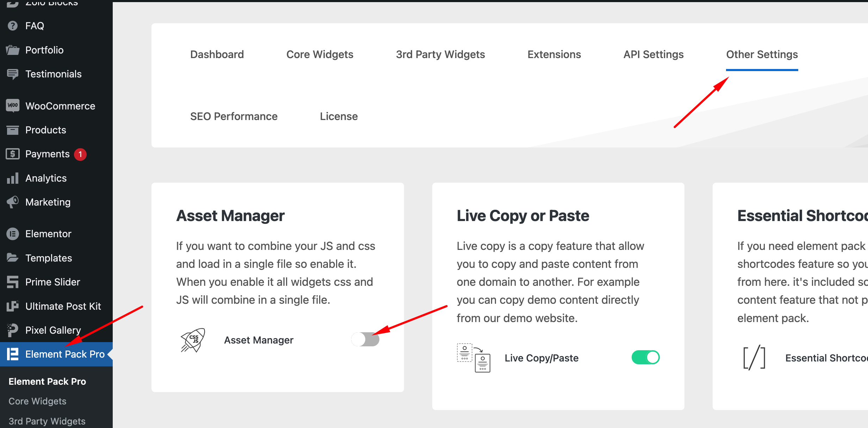Open the API Settings tab

coord(653,55)
